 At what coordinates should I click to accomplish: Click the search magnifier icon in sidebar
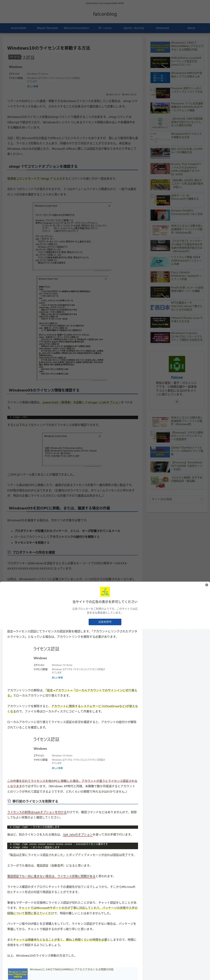click(201, 499)
